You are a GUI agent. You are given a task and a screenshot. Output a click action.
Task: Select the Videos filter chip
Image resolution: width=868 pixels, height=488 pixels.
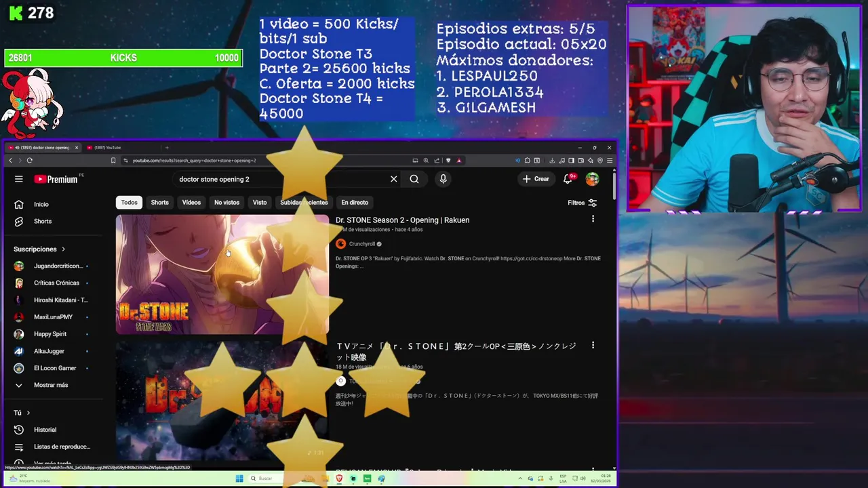pos(191,202)
